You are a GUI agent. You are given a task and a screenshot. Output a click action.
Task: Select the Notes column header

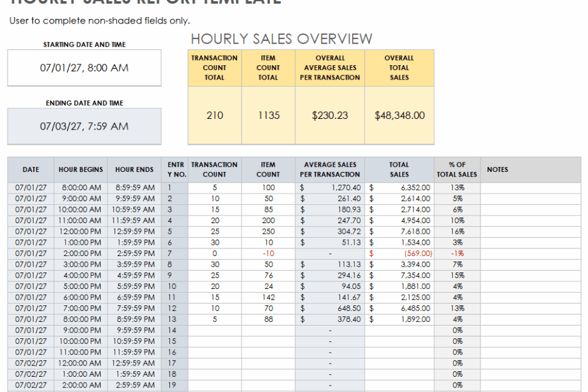click(498, 169)
